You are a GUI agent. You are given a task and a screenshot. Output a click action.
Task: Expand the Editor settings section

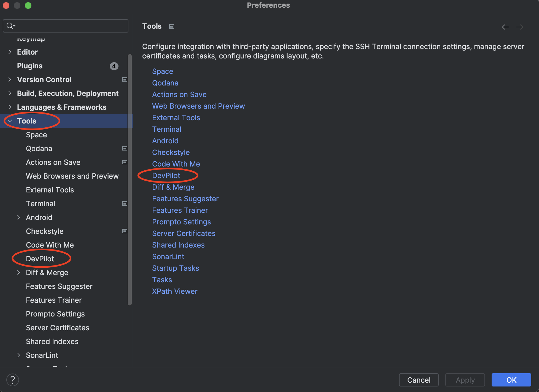10,52
